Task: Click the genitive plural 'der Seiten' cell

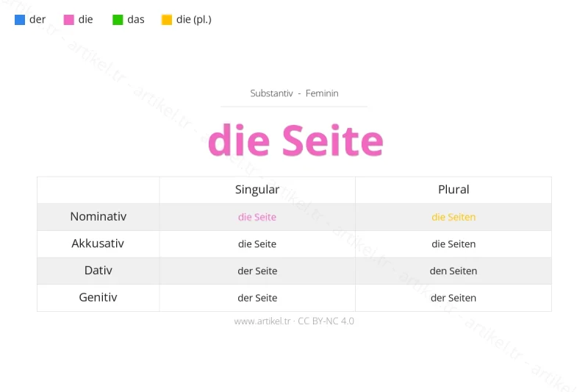Action: click(453, 298)
